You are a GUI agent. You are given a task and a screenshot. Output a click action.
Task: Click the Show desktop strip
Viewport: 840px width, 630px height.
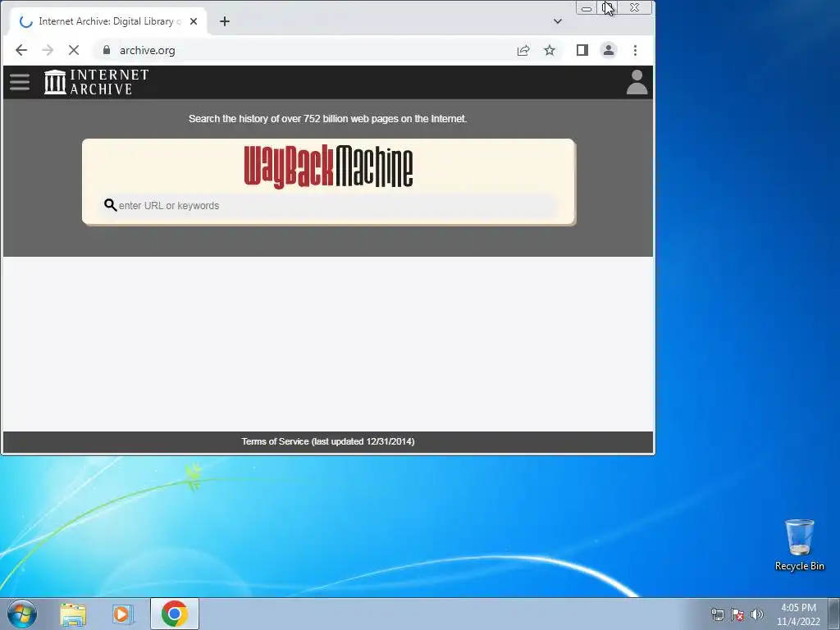[834, 614]
